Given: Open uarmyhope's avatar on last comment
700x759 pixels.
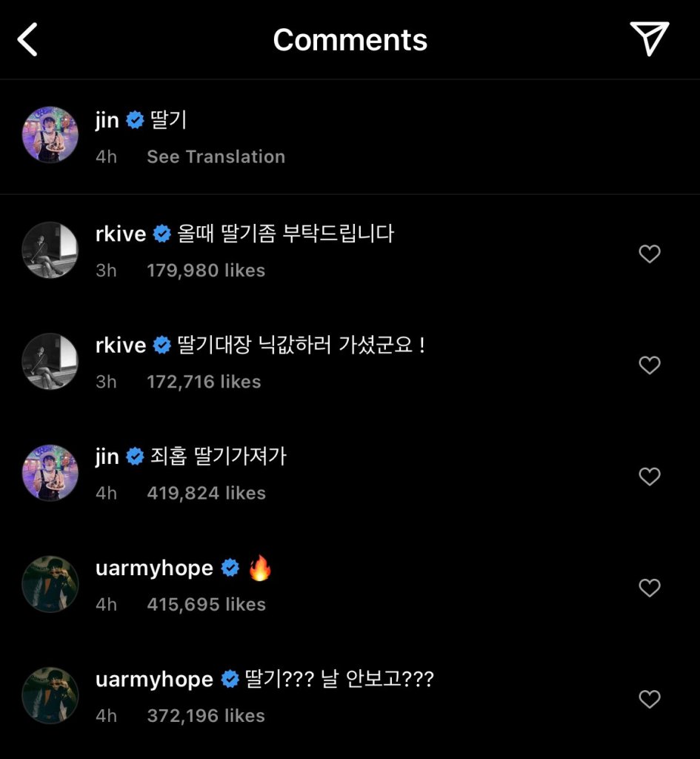Looking at the screenshot, I should 50,695.
